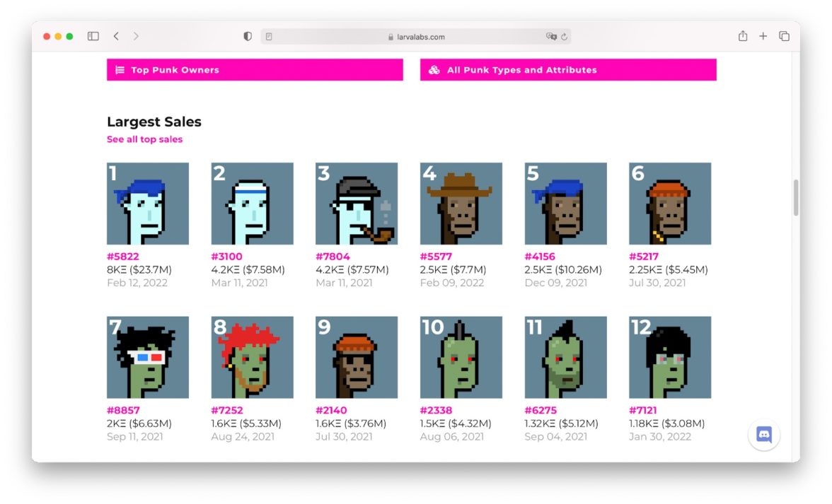
Task: Click the 3D glasses punk #8857 image
Action: coord(148,358)
